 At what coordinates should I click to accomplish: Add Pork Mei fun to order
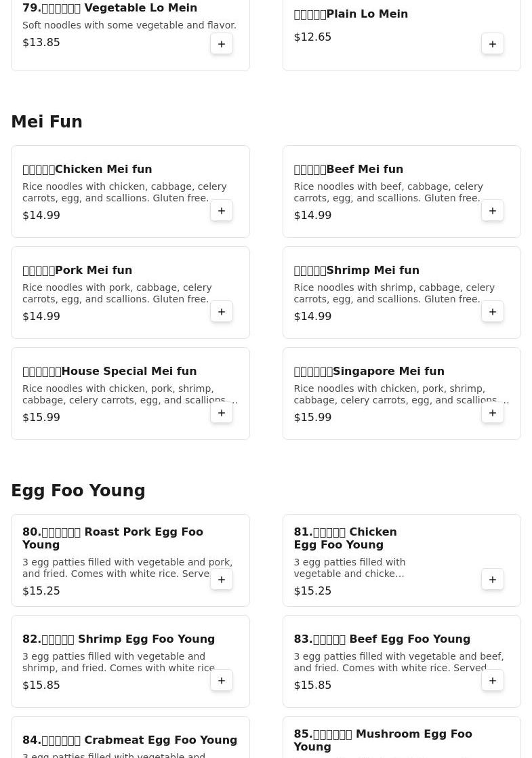(222, 312)
